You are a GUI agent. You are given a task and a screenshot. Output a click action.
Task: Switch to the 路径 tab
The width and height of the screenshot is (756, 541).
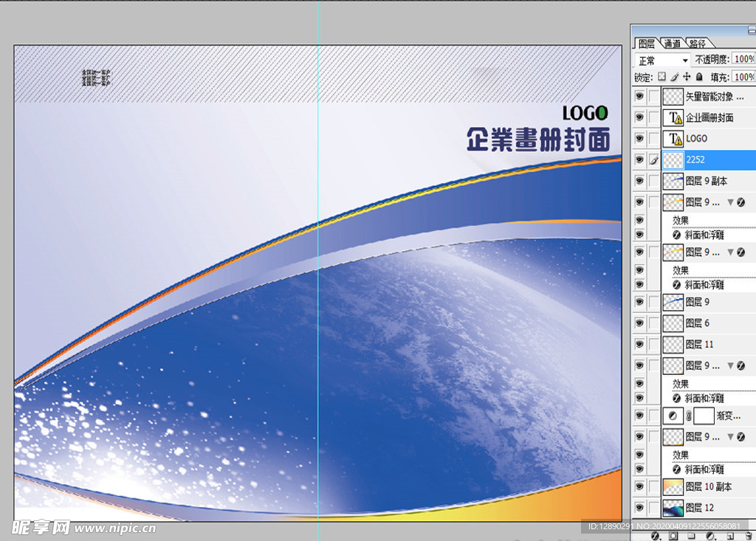[697, 44]
